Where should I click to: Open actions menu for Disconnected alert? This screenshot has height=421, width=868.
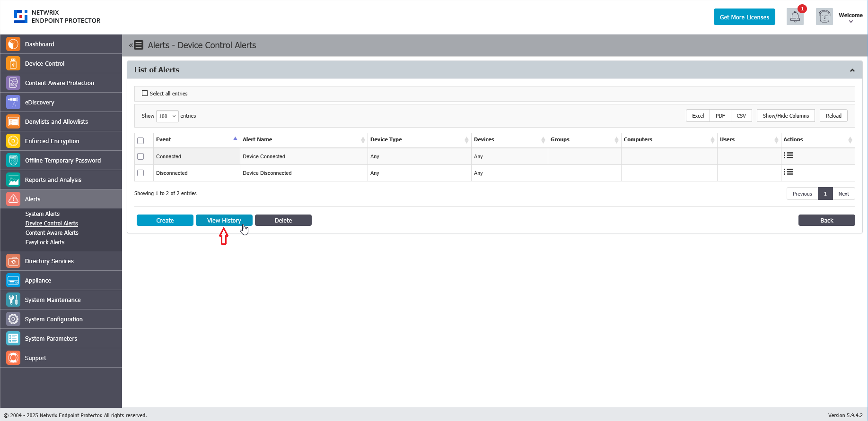[x=789, y=172]
